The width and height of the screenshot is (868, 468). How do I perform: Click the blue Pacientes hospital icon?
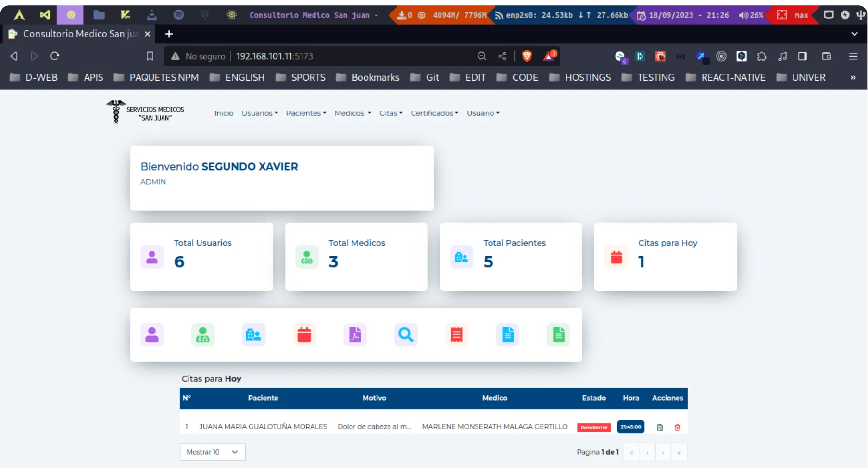click(x=254, y=335)
